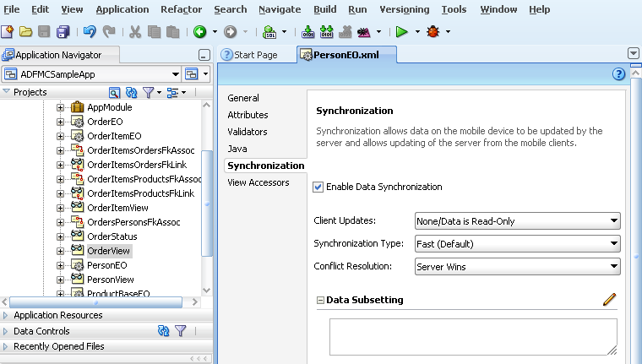Click the Projects tree vertical scrollbar
This screenshot has width=642, height=364.
tap(207, 203)
